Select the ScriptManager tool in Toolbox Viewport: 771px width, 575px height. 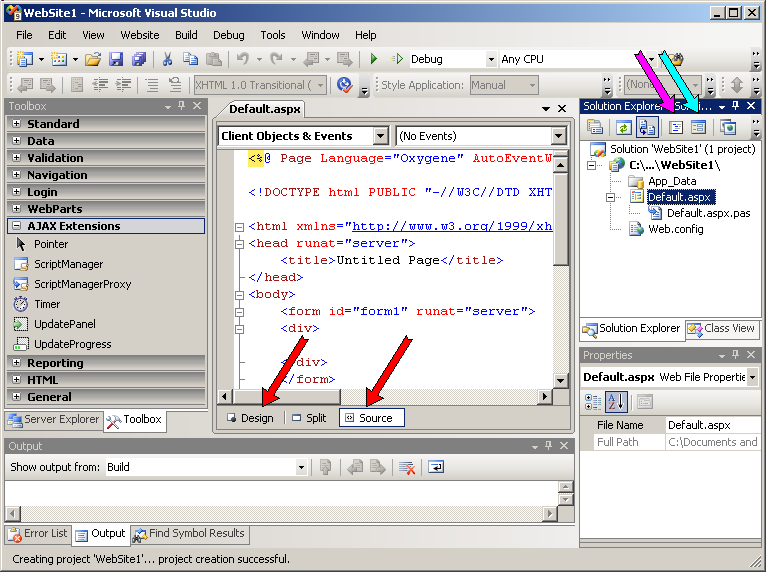(x=68, y=264)
